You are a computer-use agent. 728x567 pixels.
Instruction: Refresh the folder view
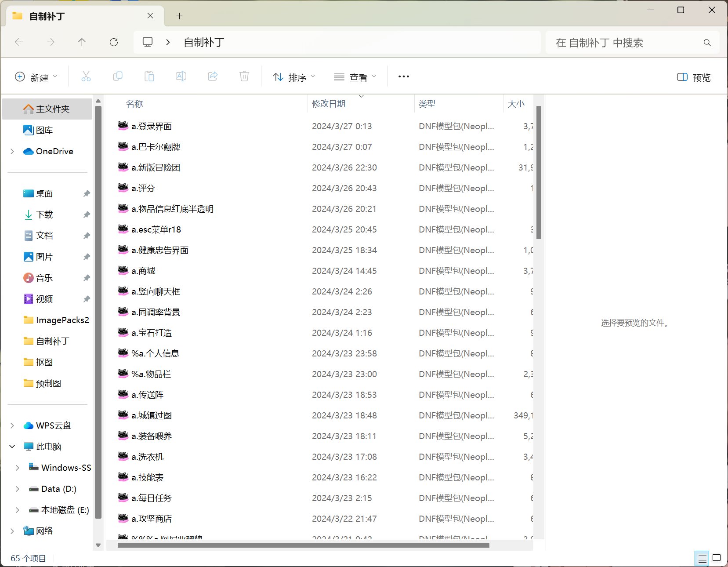tap(114, 42)
